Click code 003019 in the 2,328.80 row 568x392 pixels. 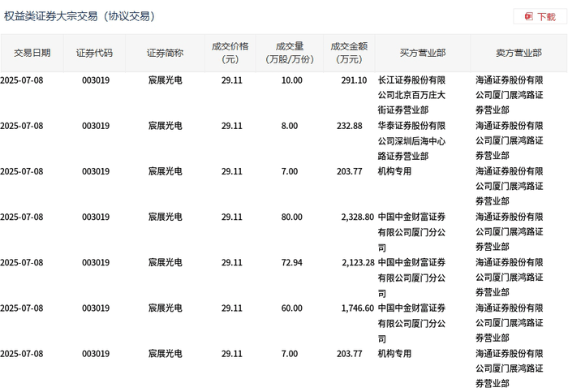96,217
